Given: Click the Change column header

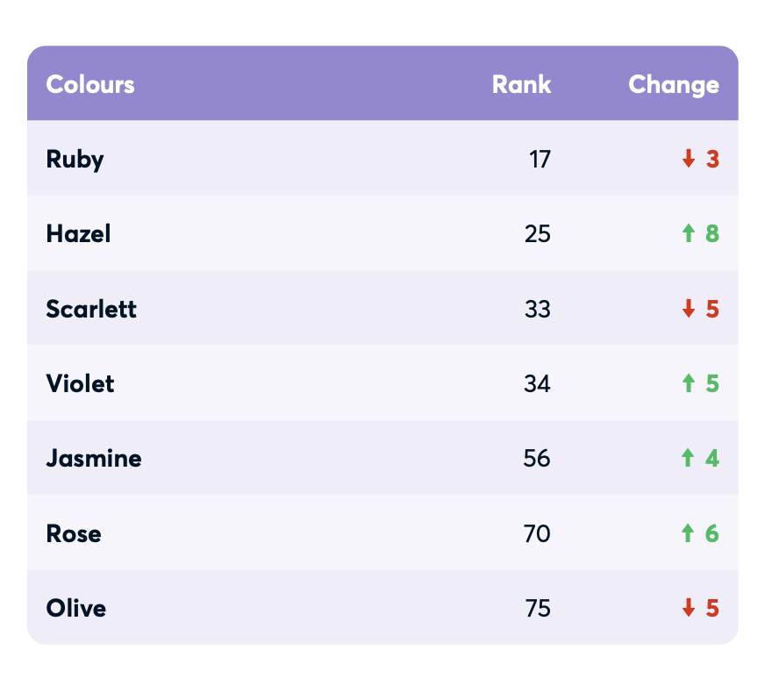Looking at the screenshot, I should pos(673,84).
